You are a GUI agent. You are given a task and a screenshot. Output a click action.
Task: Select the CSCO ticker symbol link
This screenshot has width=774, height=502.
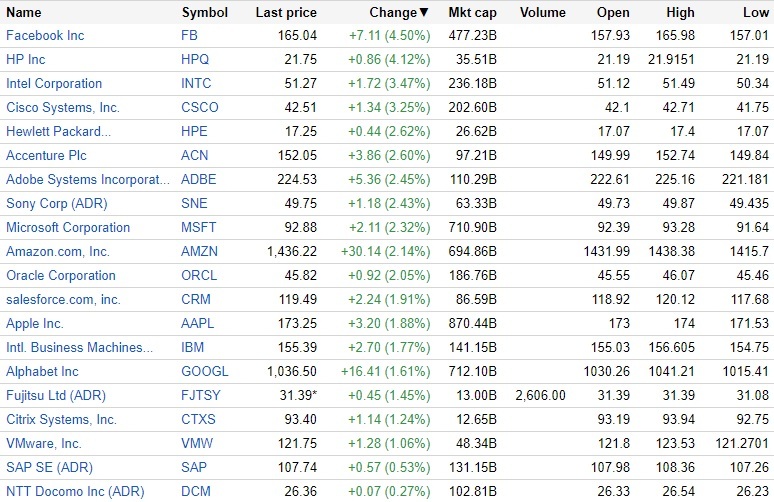tap(200, 107)
